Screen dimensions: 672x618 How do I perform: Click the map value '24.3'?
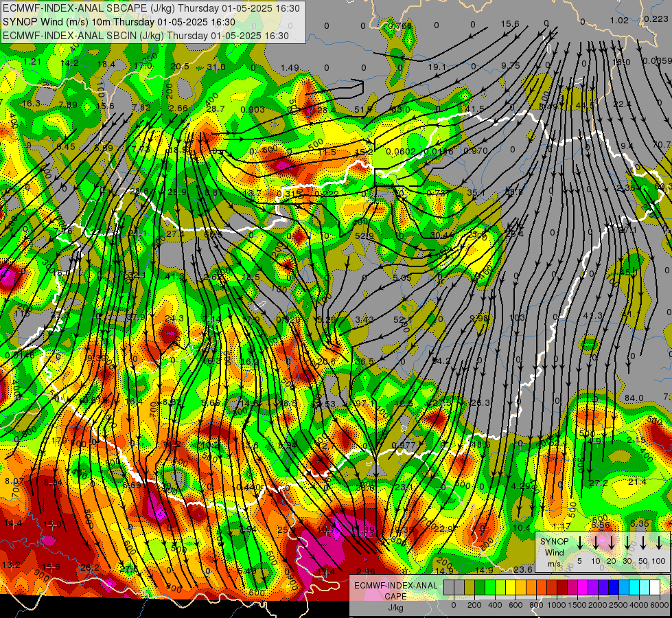coord(174,318)
